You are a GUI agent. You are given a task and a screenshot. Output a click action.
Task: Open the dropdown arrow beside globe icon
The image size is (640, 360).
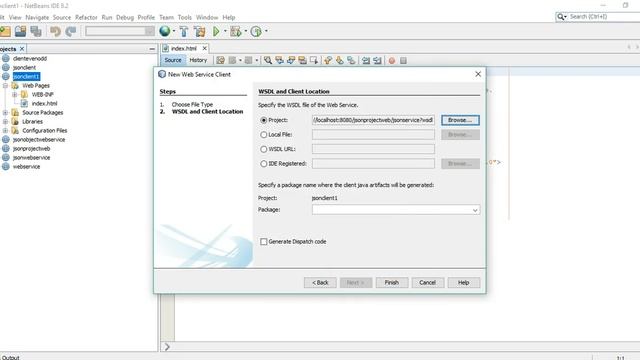pos(173,31)
